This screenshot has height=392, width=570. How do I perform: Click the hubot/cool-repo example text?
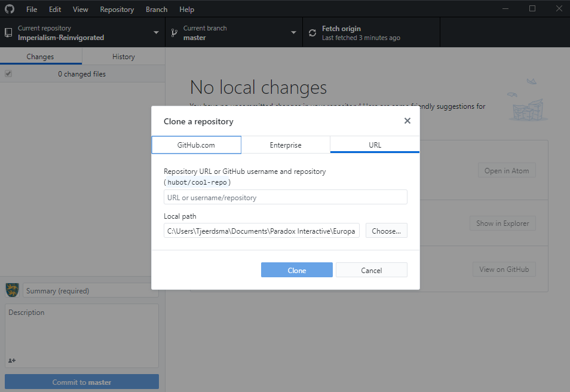click(197, 182)
